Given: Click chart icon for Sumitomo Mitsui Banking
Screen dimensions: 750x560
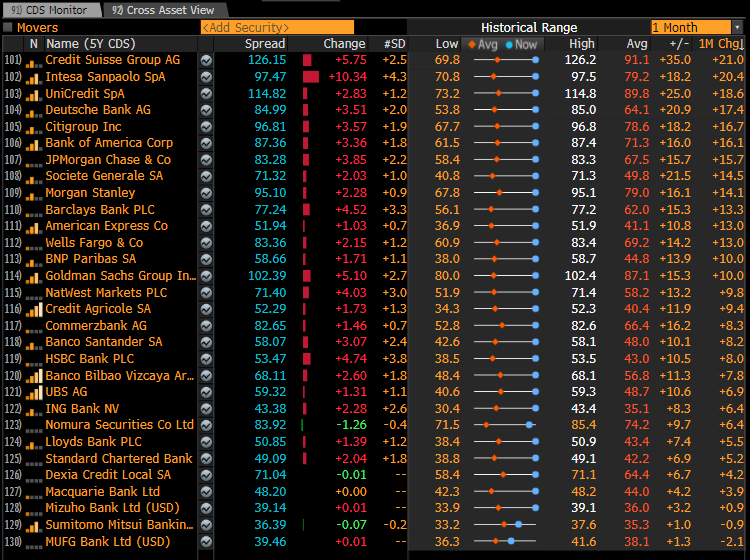Looking at the screenshot, I should click(206, 525).
